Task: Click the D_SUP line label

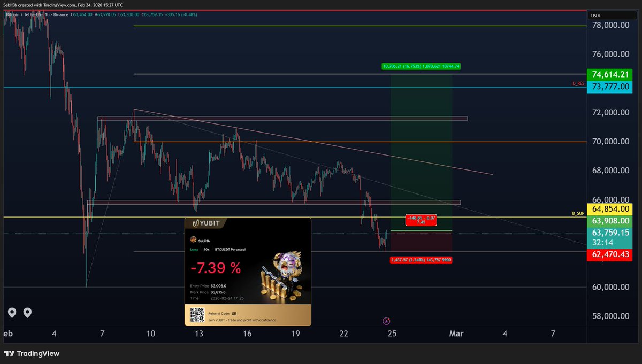Action: click(x=578, y=213)
